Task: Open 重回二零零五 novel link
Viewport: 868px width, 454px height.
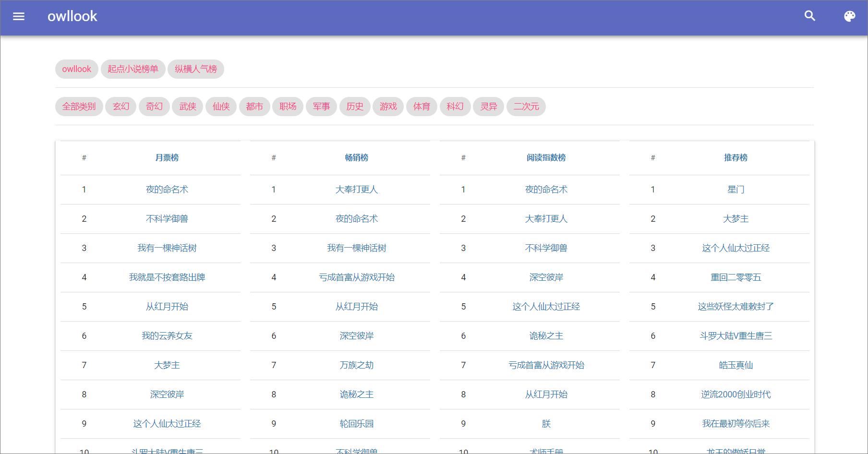Action: click(736, 277)
